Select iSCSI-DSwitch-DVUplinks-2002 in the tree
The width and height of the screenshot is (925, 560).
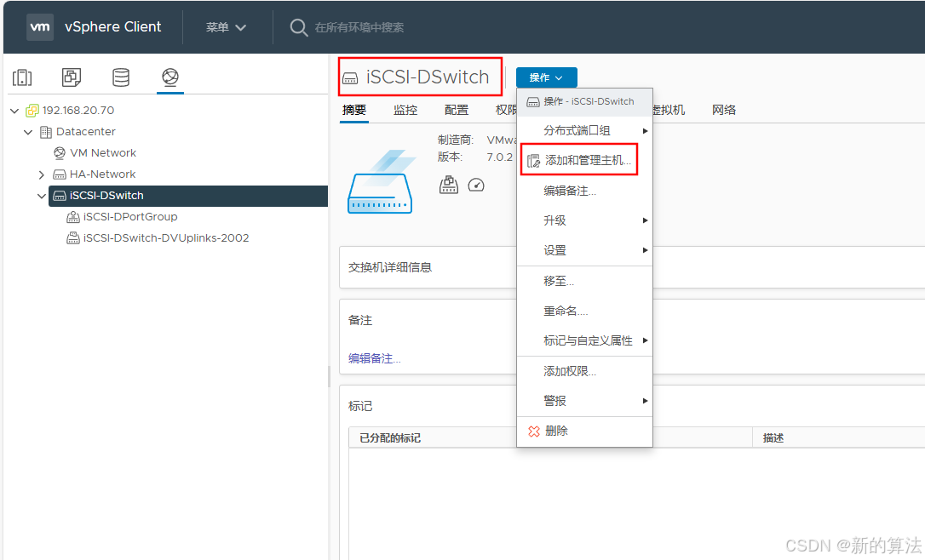[166, 238]
